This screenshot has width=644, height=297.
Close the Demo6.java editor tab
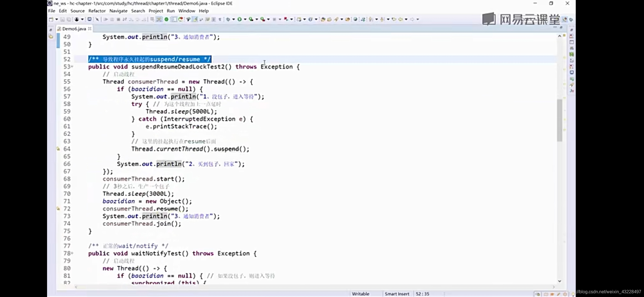(x=90, y=28)
